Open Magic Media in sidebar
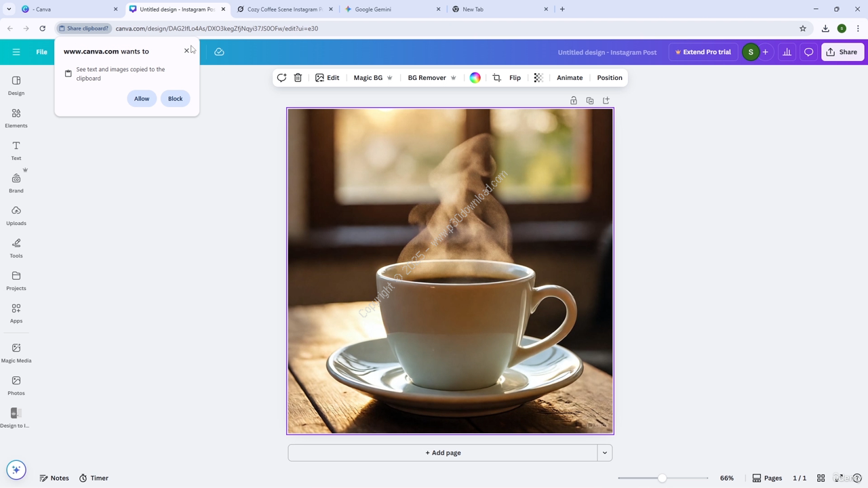 16,352
